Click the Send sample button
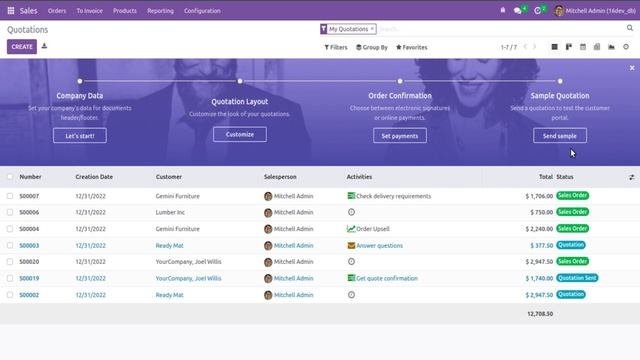 [560, 136]
